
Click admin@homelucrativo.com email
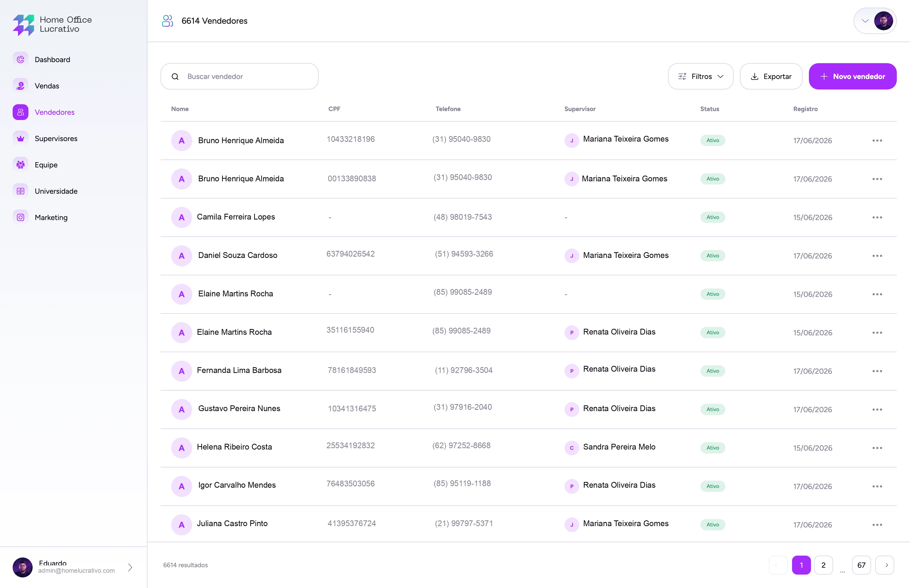[x=76, y=570]
